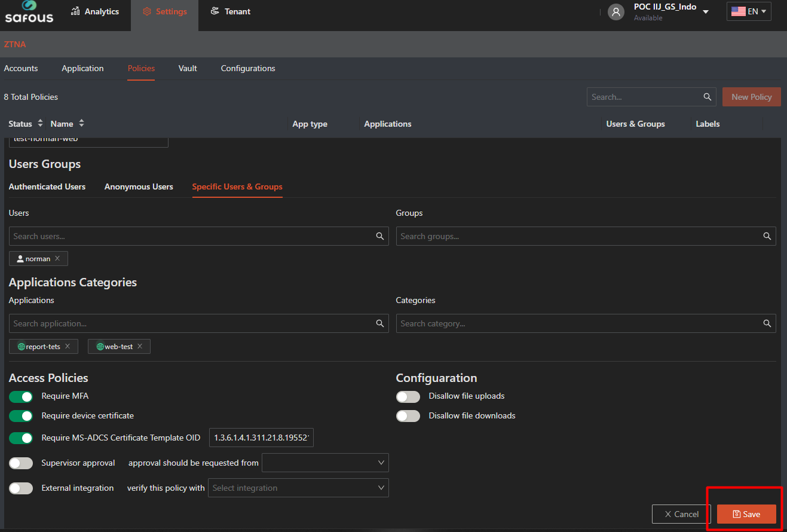Open the Vault tab
787x532 pixels.
click(x=188, y=69)
